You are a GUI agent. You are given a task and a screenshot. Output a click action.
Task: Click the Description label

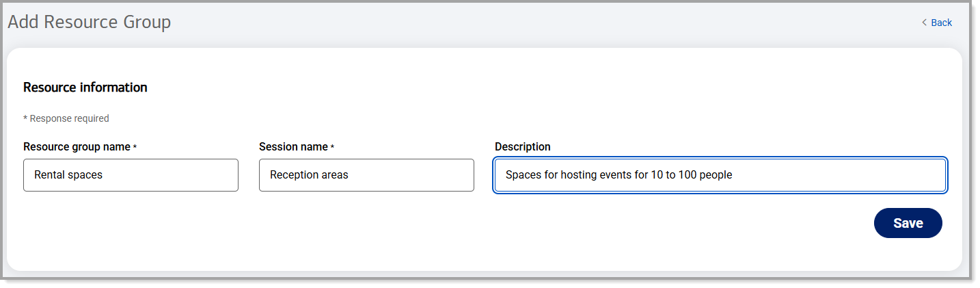pyautogui.click(x=523, y=147)
